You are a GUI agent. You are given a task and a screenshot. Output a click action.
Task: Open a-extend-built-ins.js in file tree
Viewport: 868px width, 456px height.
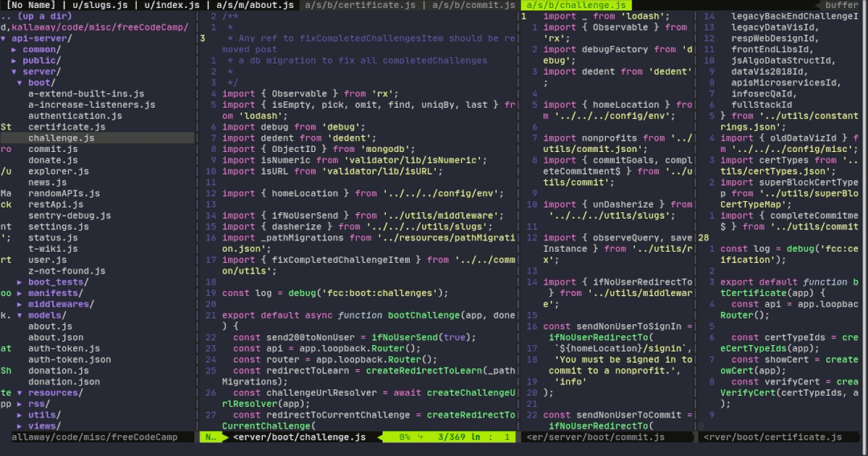point(86,93)
